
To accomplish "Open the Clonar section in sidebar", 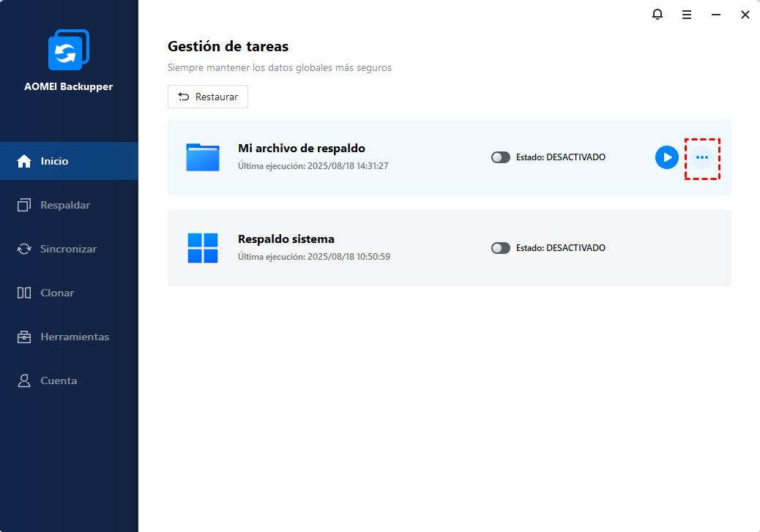I will (69, 293).
